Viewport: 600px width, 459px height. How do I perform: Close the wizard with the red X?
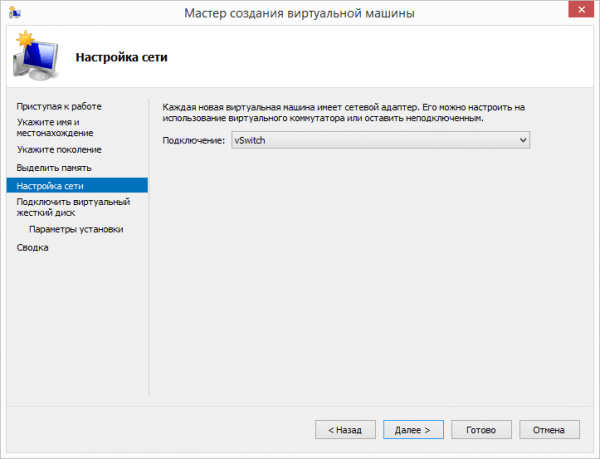click(581, 10)
